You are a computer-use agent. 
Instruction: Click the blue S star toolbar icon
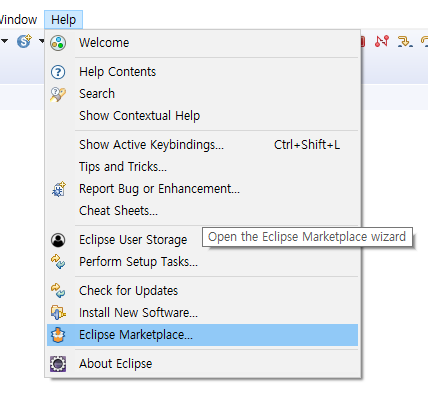[24, 41]
